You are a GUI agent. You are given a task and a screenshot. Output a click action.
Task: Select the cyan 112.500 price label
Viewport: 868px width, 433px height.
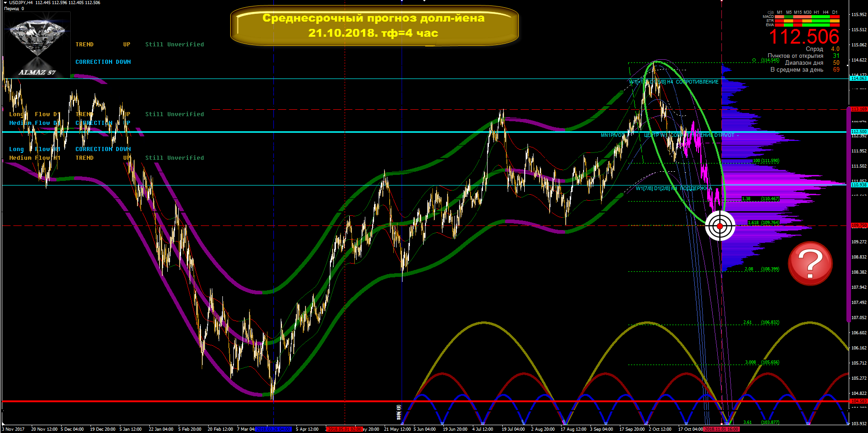pos(858,132)
